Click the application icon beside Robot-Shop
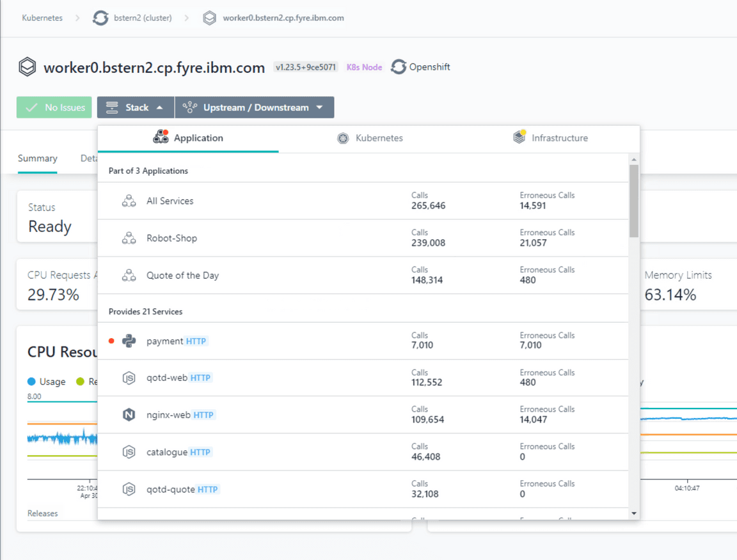This screenshot has height=560, width=737. coord(129,238)
